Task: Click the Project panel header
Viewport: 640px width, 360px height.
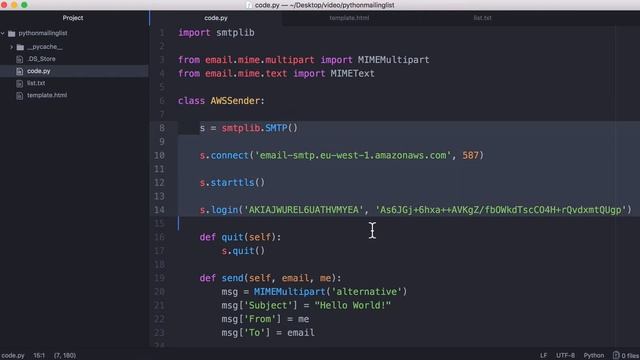Action: [73, 18]
